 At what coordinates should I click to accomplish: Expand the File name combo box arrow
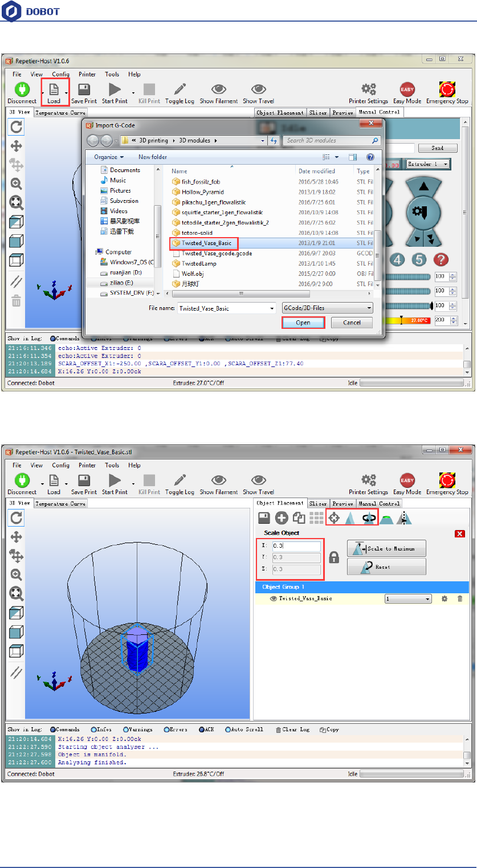pos(271,308)
